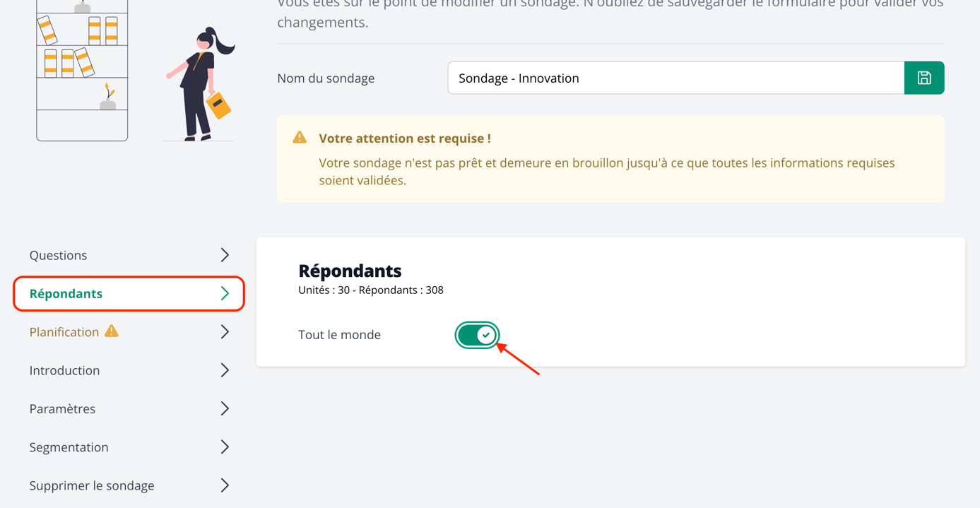980x508 pixels.
Task: Click the green save icon beside survey name
Action: pos(924,78)
